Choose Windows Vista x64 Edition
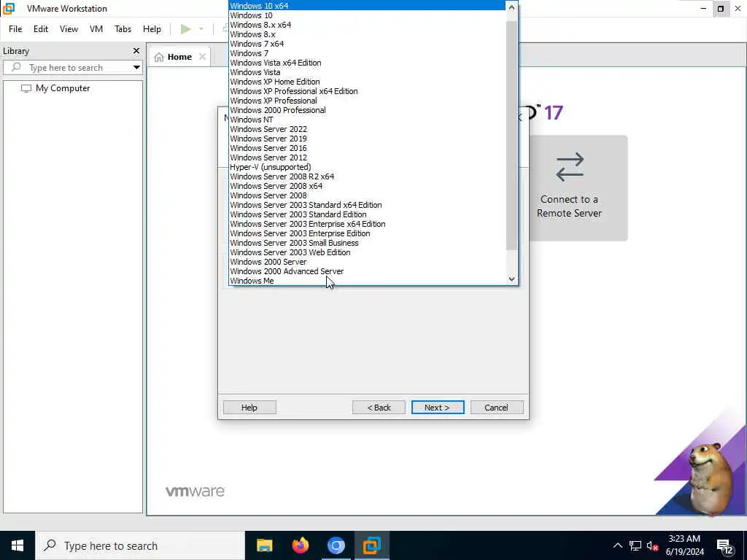The width and height of the screenshot is (747, 560). coord(367,63)
